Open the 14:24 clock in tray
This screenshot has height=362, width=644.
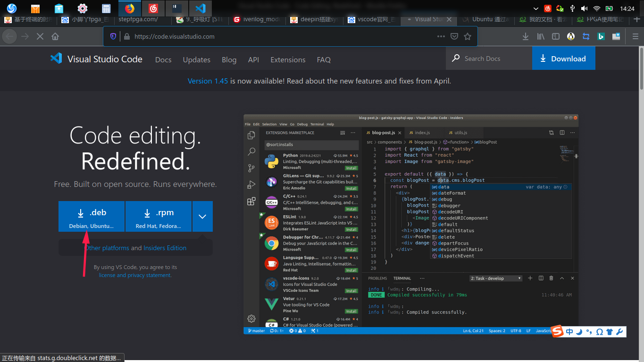(627, 8)
